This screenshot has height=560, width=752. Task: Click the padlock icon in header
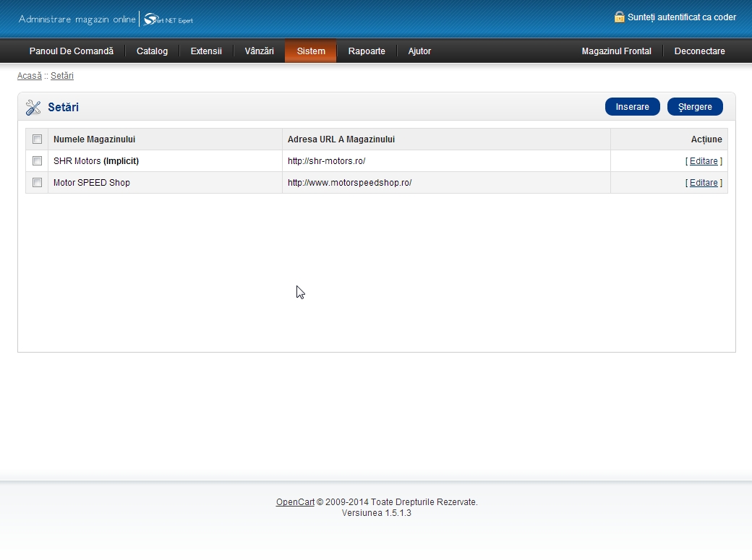[x=619, y=17]
